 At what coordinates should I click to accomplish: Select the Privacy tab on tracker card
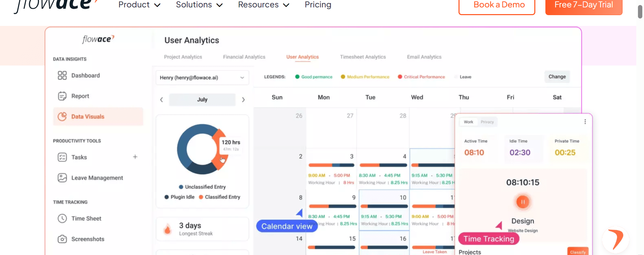click(487, 122)
